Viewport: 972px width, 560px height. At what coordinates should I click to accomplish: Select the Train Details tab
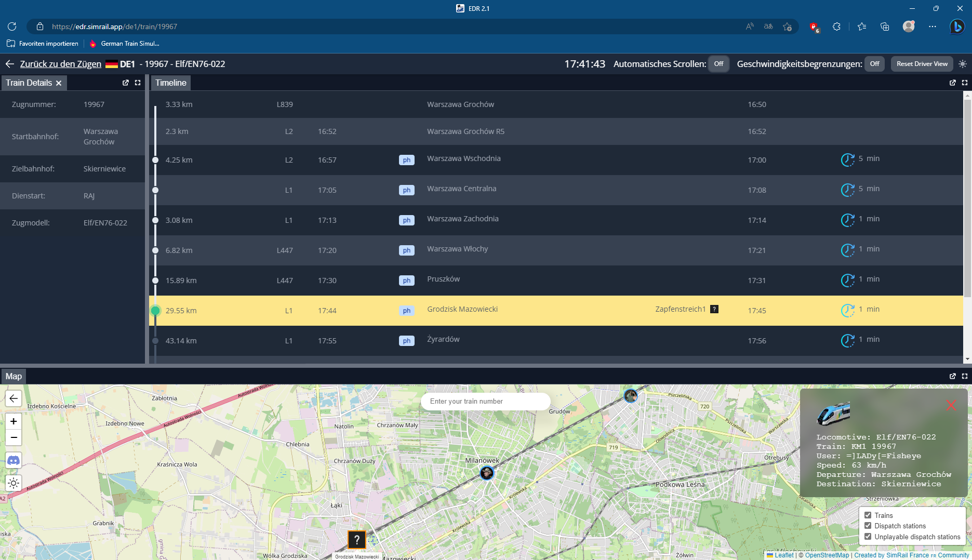pos(29,83)
